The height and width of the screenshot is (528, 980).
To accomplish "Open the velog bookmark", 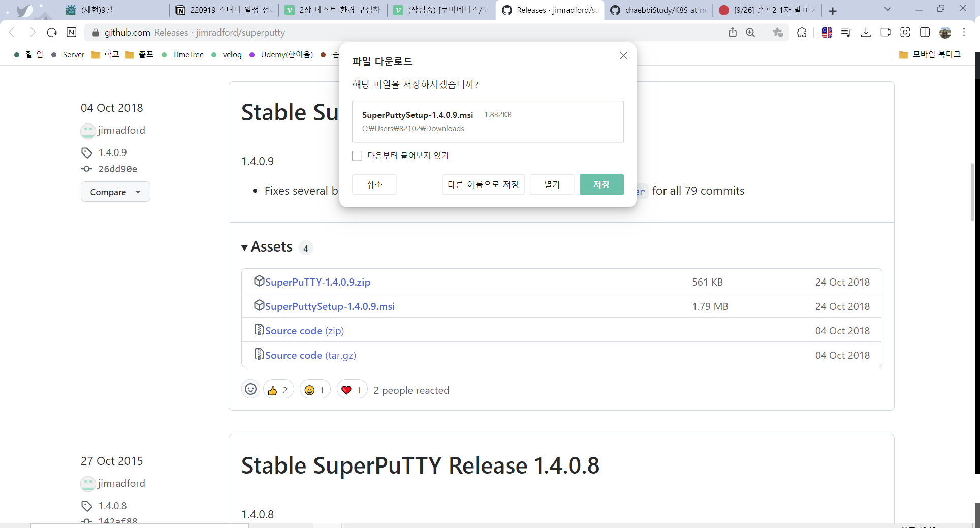I will point(227,54).
